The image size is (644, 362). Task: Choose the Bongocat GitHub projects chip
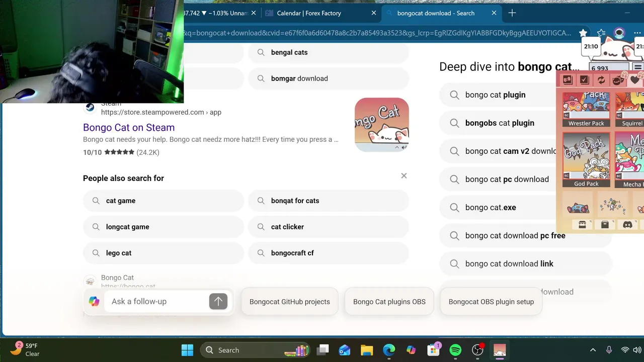[290, 302]
